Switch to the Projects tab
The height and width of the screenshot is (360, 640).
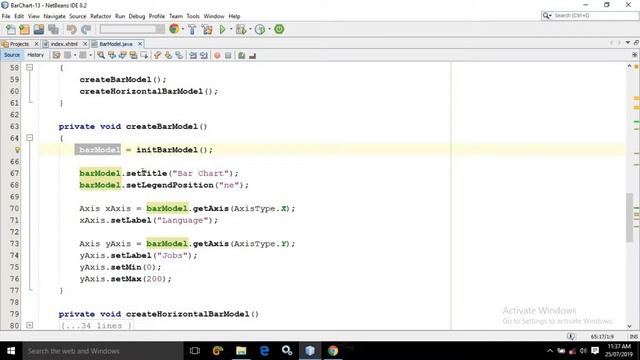(x=19, y=44)
